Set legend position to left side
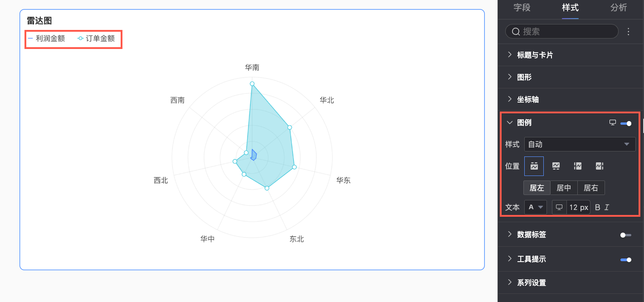 577,166
